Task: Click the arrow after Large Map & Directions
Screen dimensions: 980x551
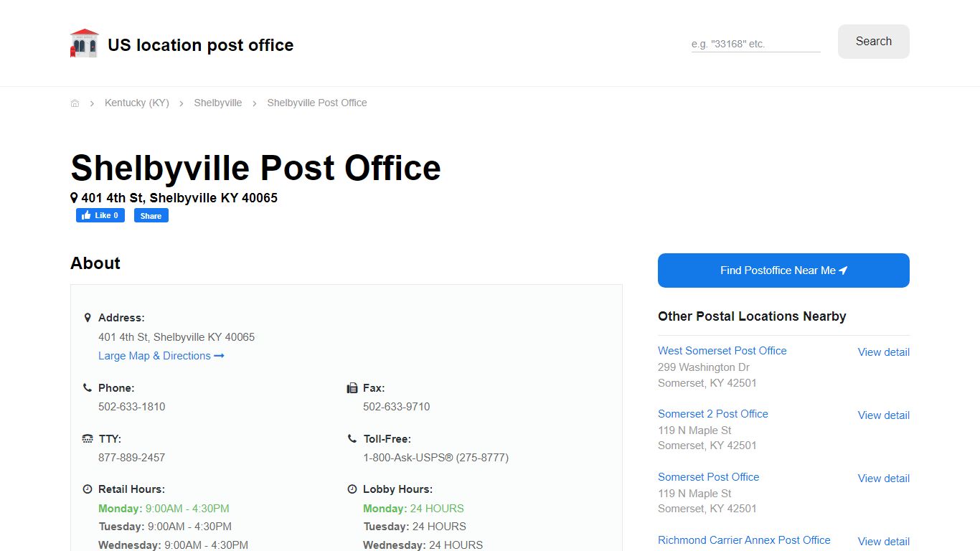Action: tap(220, 356)
